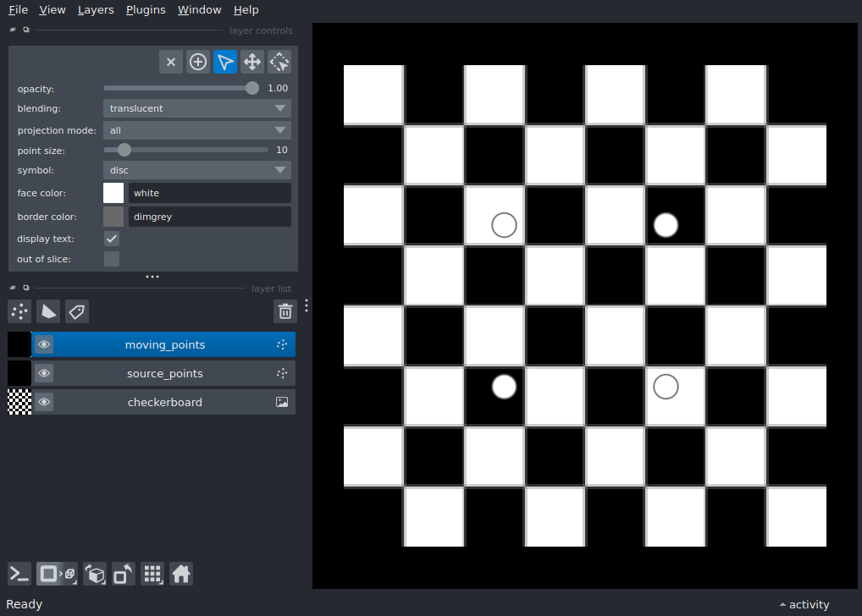Add a new labels layer
862x616 pixels.
pyautogui.click(x=76, y=311)
